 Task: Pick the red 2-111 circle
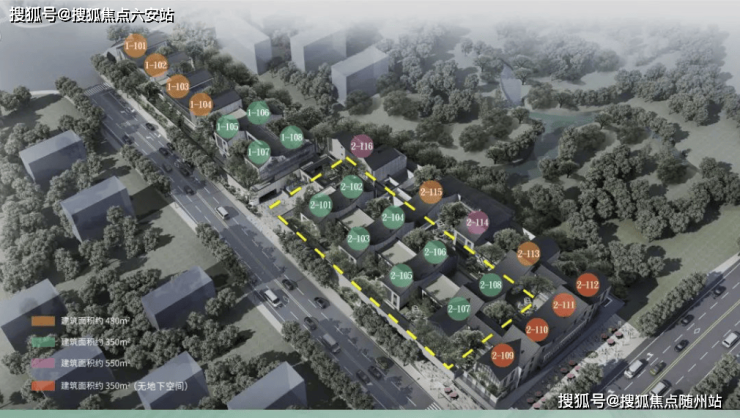pyautogui.click(x=564, y=305)
